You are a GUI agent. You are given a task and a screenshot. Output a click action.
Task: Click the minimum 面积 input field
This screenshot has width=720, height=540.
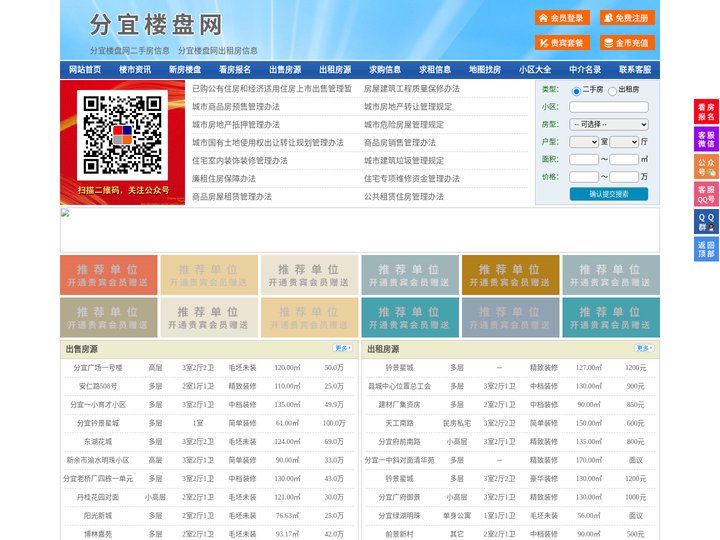584,159
